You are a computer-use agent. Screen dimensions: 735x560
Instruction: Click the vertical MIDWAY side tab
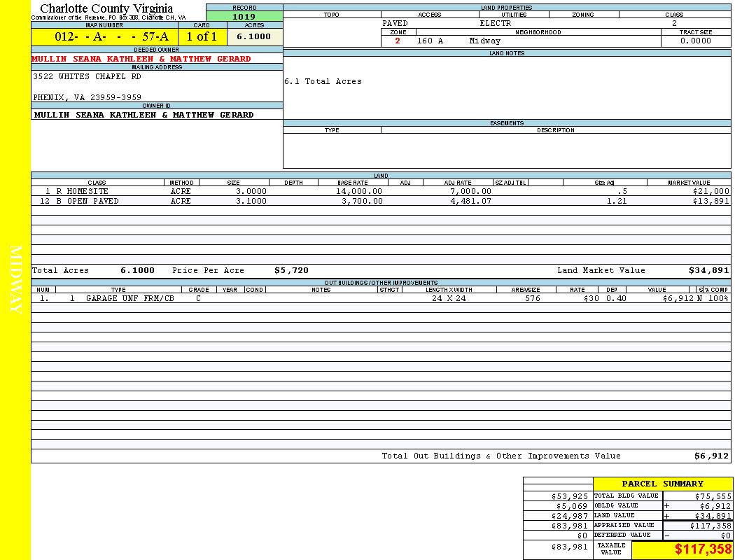(17, 280)
